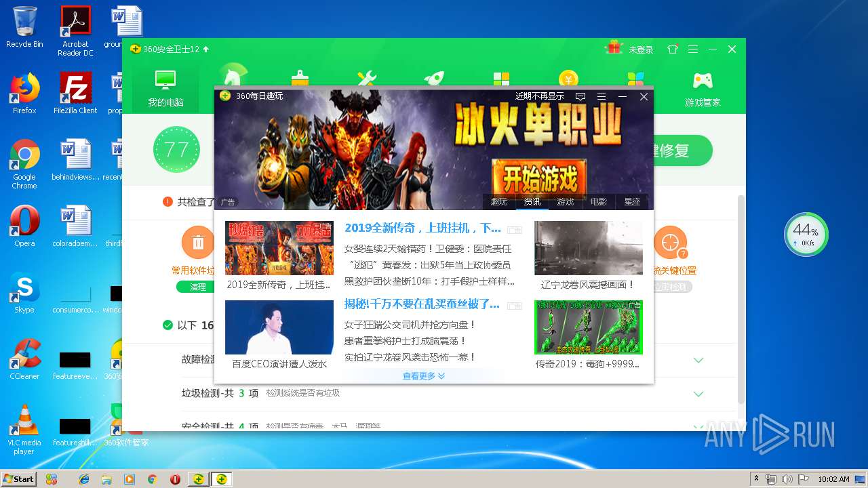Open Acrobat Reader DC desktop icon
868x488 pixels.
[x=75, y=30]
